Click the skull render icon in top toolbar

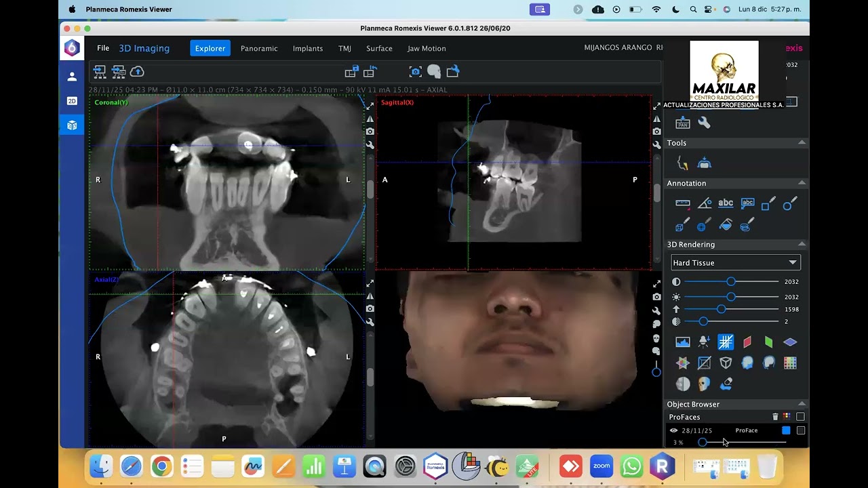coord(434,71)
